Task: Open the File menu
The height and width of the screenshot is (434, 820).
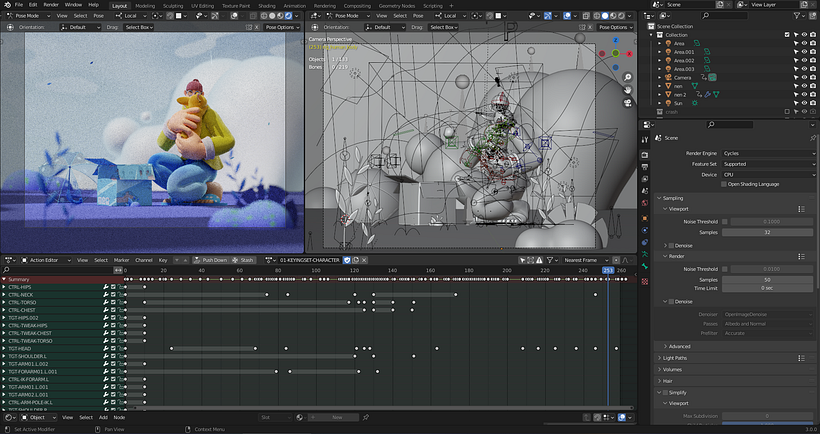Action: click(x=19, y=5)
